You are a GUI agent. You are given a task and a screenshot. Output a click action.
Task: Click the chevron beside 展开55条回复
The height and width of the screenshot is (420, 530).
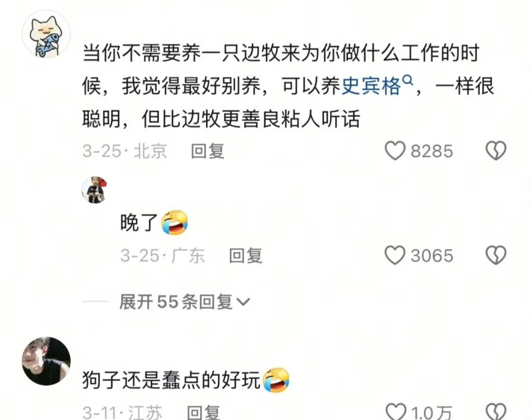pos(243,302)
